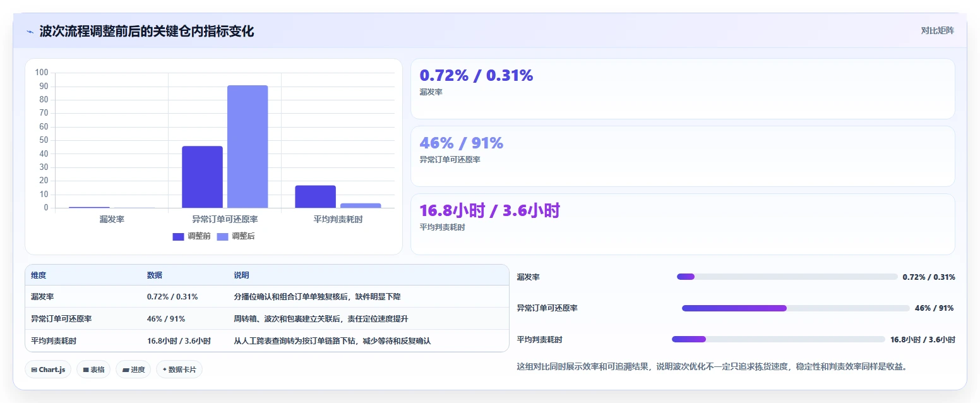
Task: Click the lightning icon beside the panel title
Action: click(x=30, y=32)
